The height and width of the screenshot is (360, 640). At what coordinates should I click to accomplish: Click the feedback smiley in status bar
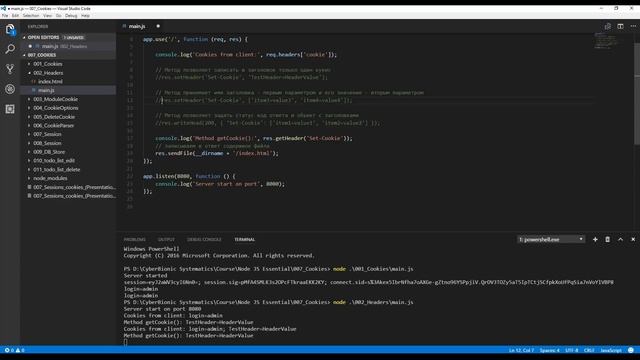(x=631, y=350)
